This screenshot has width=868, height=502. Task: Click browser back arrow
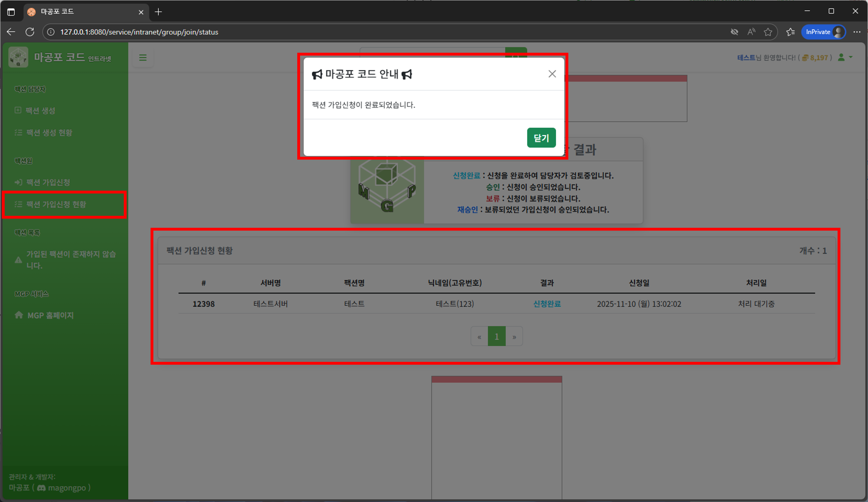tap(11, 32)
